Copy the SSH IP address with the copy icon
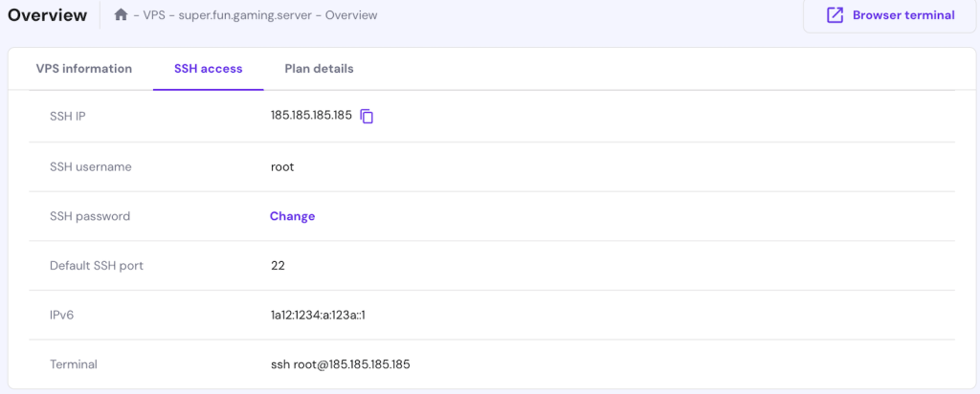Screen dimensions: 980x394 click(x=367, y=117)
